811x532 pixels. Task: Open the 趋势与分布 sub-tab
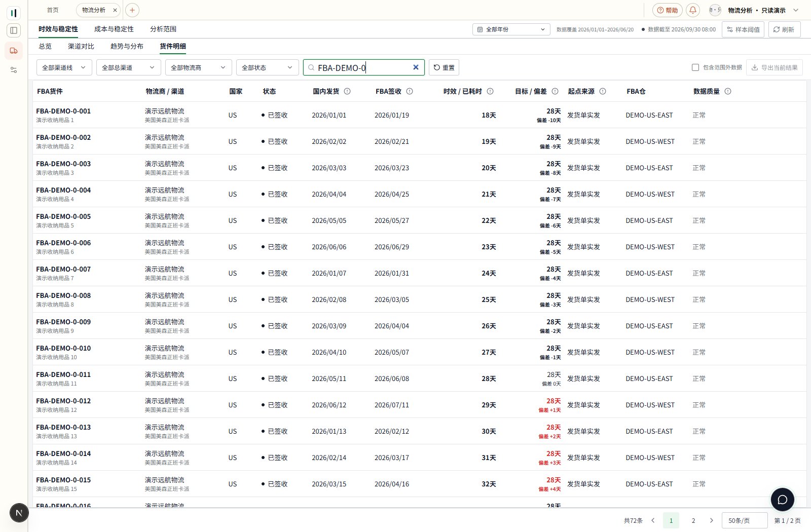[127, 46]
